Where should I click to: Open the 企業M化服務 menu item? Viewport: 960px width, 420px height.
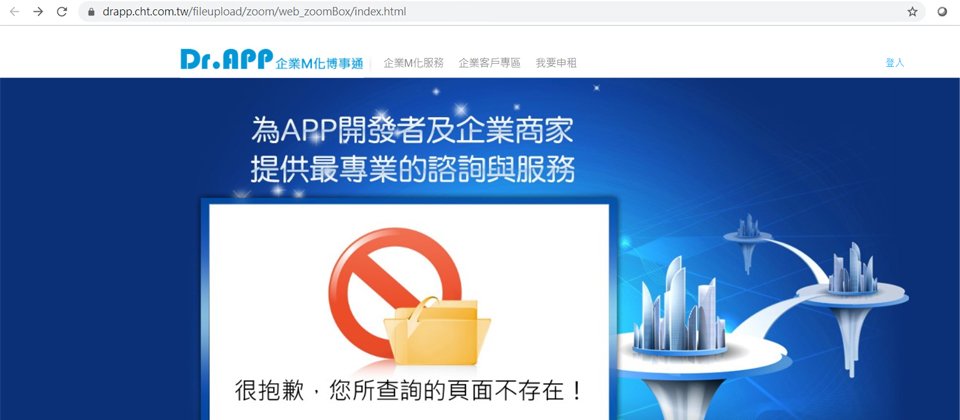(x=413, y=62)
